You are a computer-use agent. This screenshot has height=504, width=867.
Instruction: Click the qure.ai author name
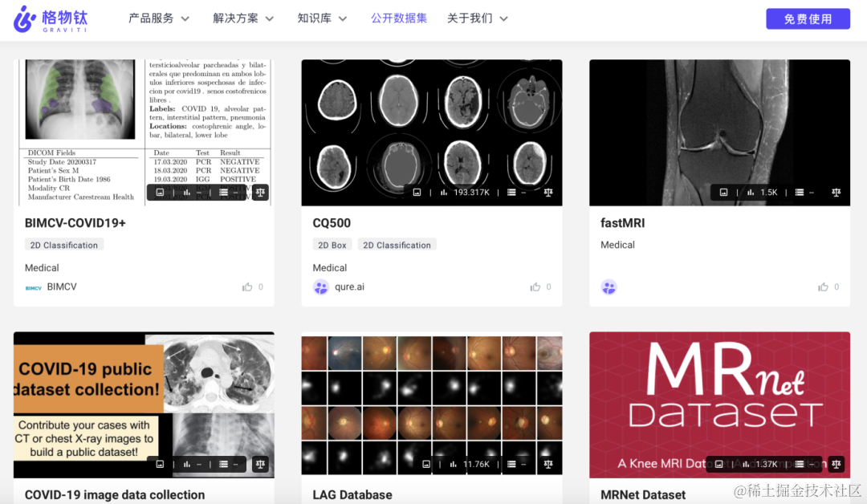click(349, 287)
